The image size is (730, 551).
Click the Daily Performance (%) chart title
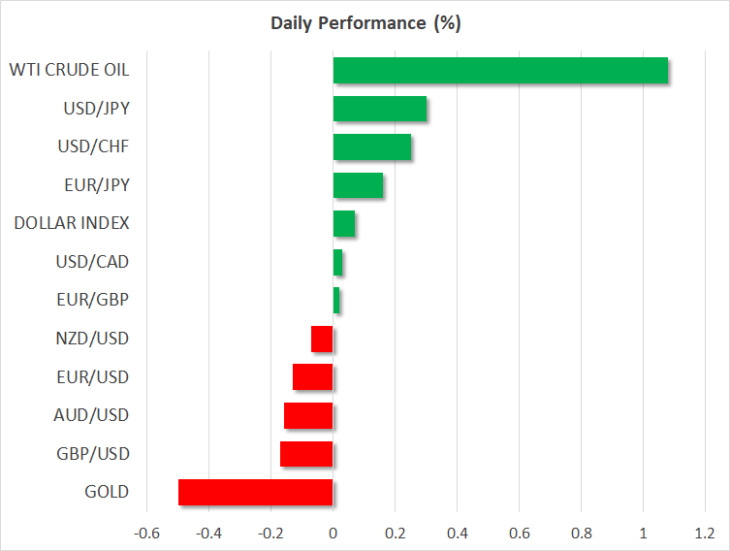click(365, 23)
